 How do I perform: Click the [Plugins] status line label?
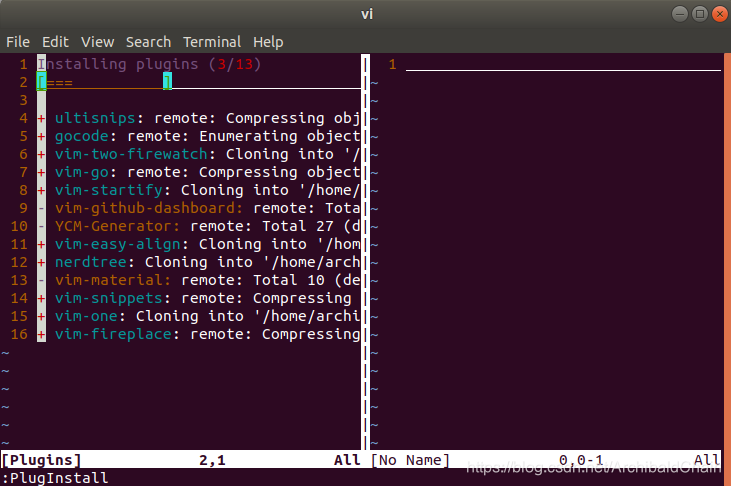[41, 460]
